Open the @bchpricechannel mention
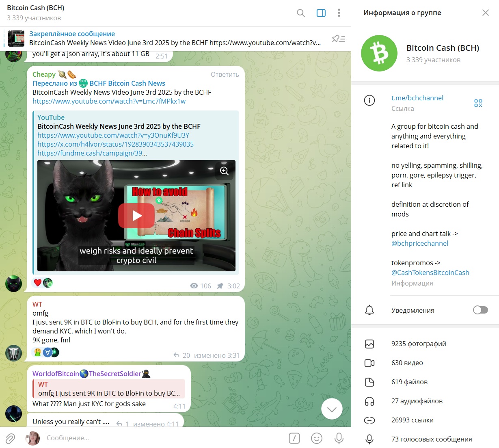The width and height of the screenshot is (499, 448). pos(420,243)
